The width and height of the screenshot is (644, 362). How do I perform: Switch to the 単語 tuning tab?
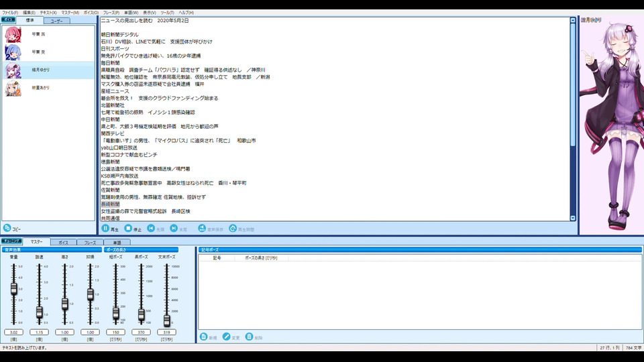tap(117, 243)
